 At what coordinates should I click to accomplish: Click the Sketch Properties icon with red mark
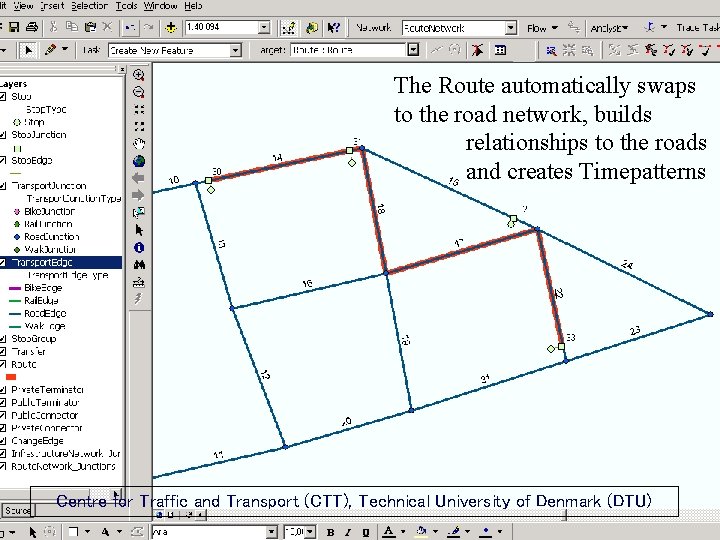pyautogui.click(x=478, y=50)
